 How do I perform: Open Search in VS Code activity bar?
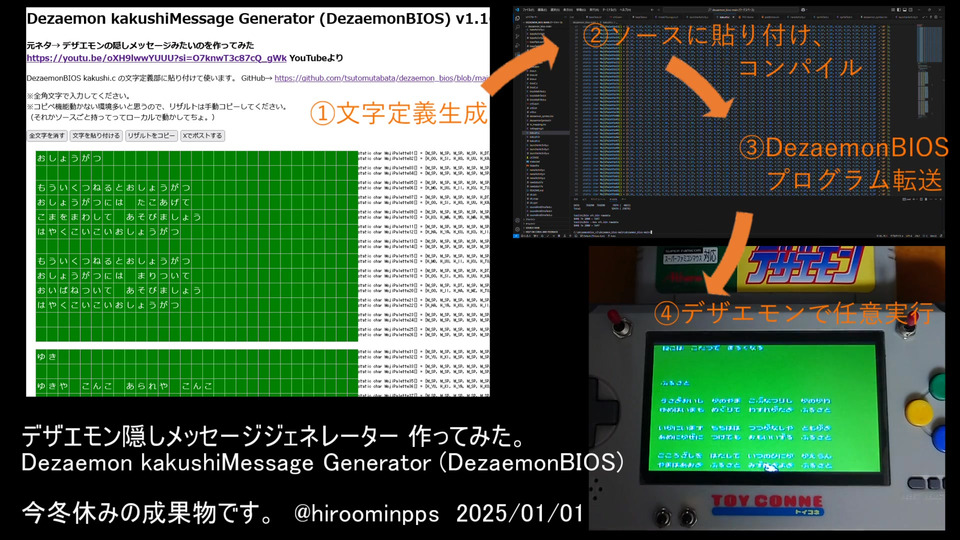(517, 28)
